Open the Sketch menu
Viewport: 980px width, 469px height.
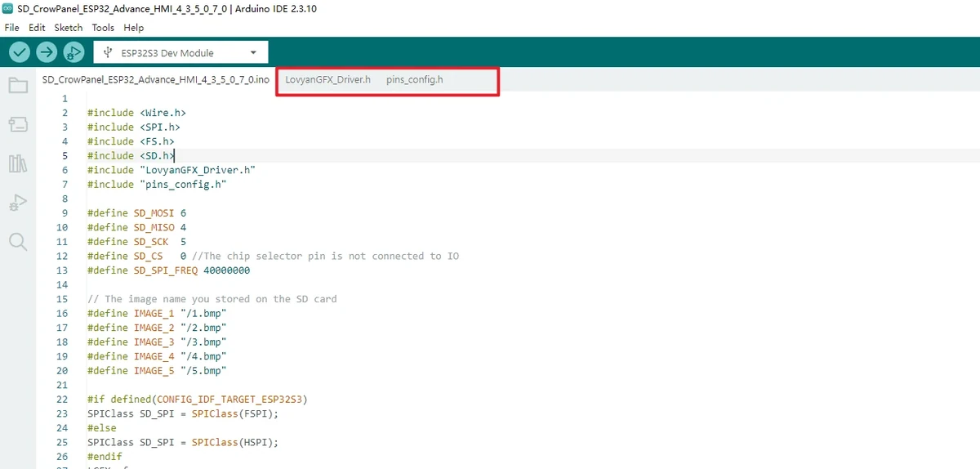pyautogui.click(x=69, y=28)
